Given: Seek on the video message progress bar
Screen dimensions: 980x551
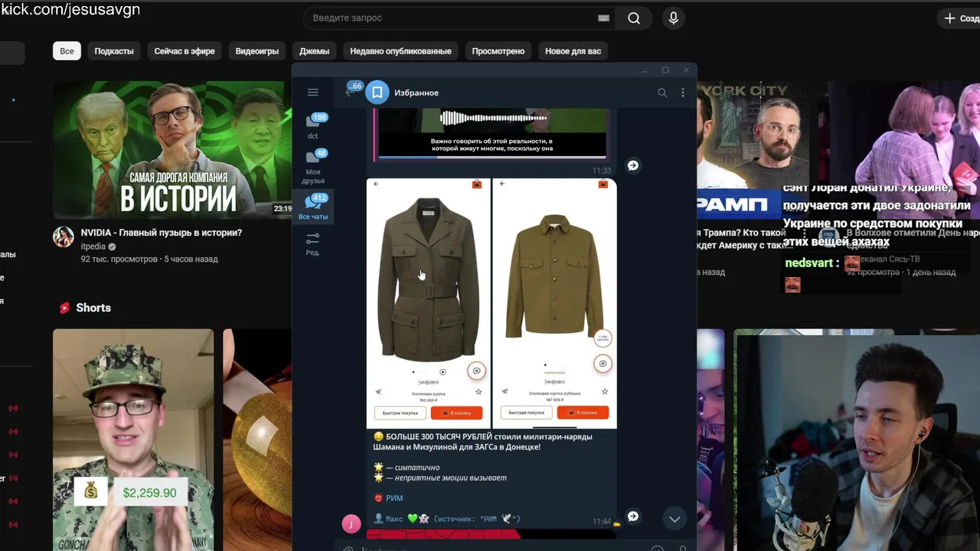Looking at the screenshot, I should click(x=492, y=157).
